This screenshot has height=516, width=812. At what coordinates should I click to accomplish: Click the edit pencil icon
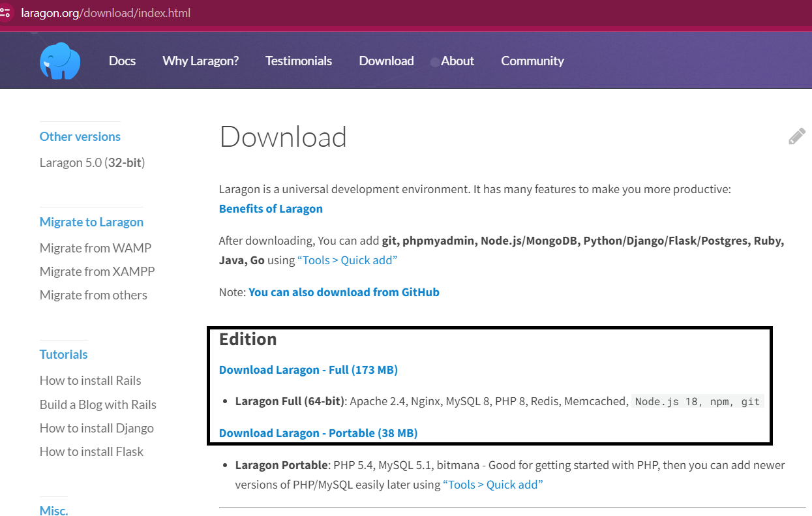tap(796, 136)
